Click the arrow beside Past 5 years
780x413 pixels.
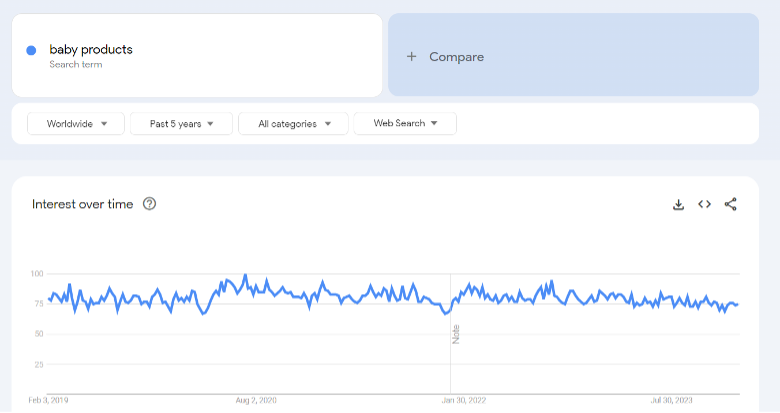point(210,124)
